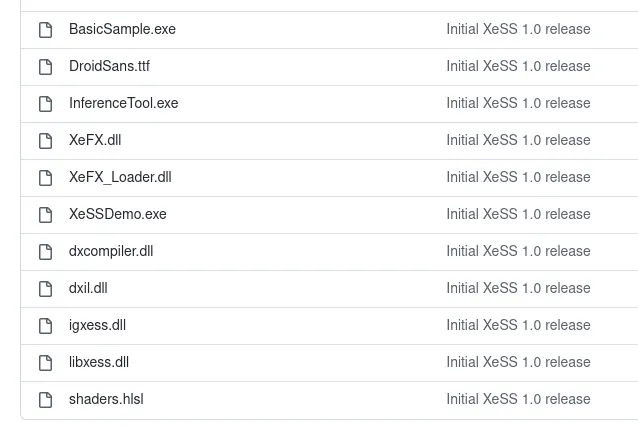Open the XeSSDemo.exe file
Image resolution: width=638 pixels, height=433 pixels.
tap(118, 215)
